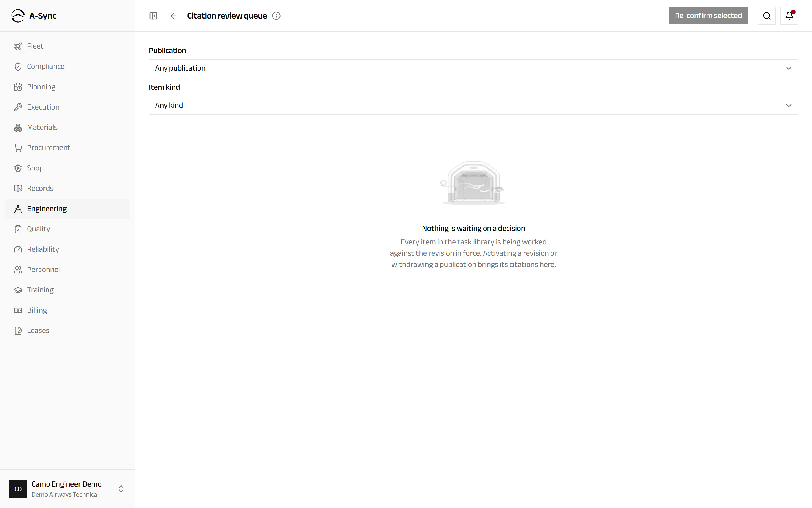Click the A-Sync logo icon
Image resolution: width=812 pixels, height=508 pixels.
18,16
